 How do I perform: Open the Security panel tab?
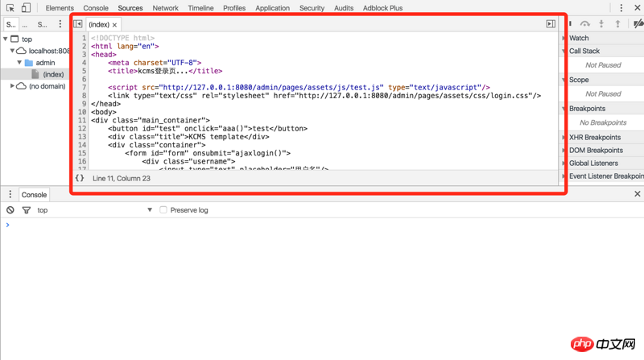312,8
